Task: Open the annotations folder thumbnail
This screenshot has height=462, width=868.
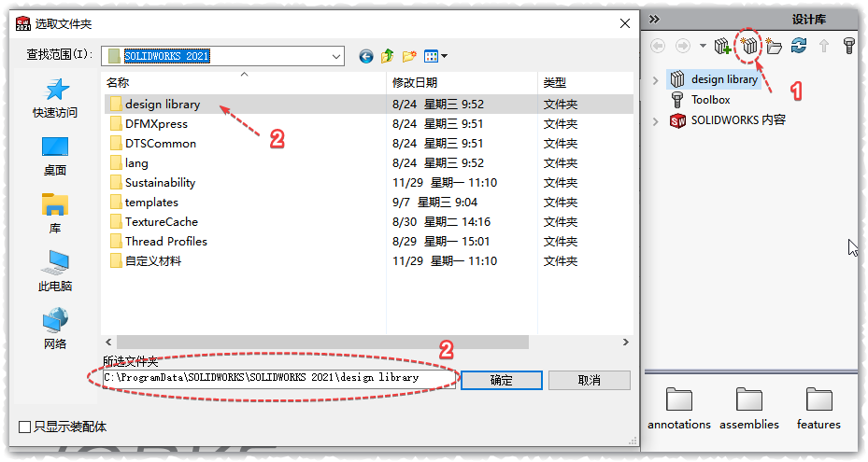Action: point(679,408)
